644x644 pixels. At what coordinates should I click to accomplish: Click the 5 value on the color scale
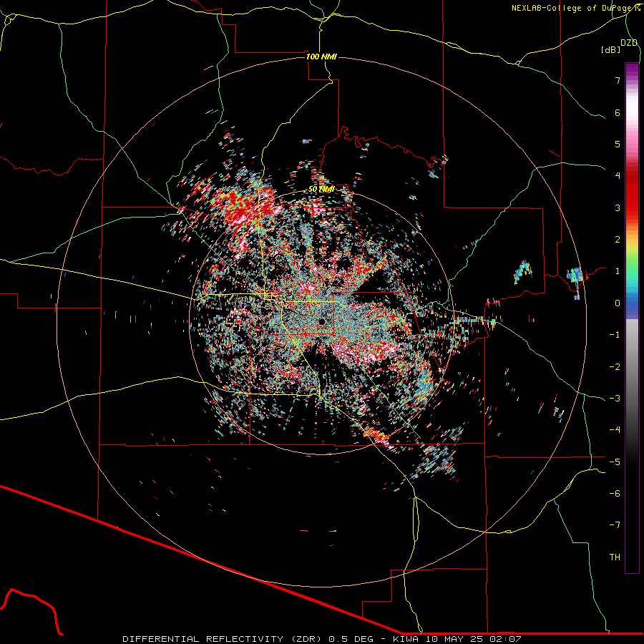click(x=618, y=144)
